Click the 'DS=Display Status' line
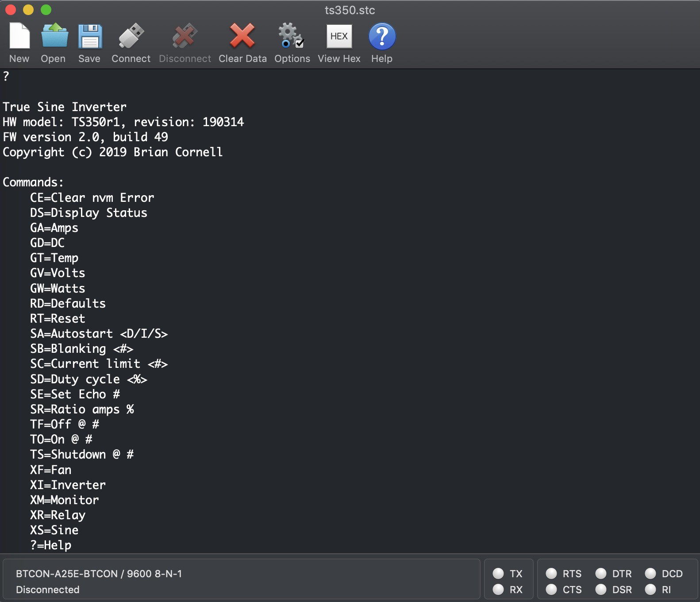700x602 pixels. tap(88, 213)
